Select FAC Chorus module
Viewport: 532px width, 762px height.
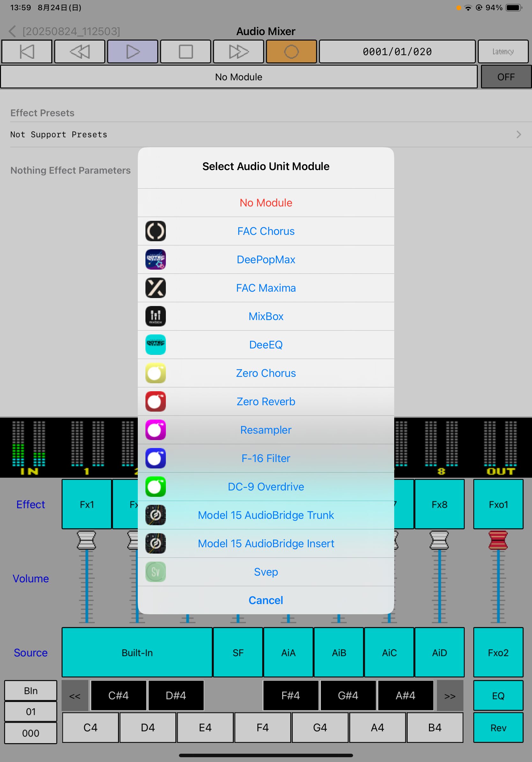coord(266,231)
